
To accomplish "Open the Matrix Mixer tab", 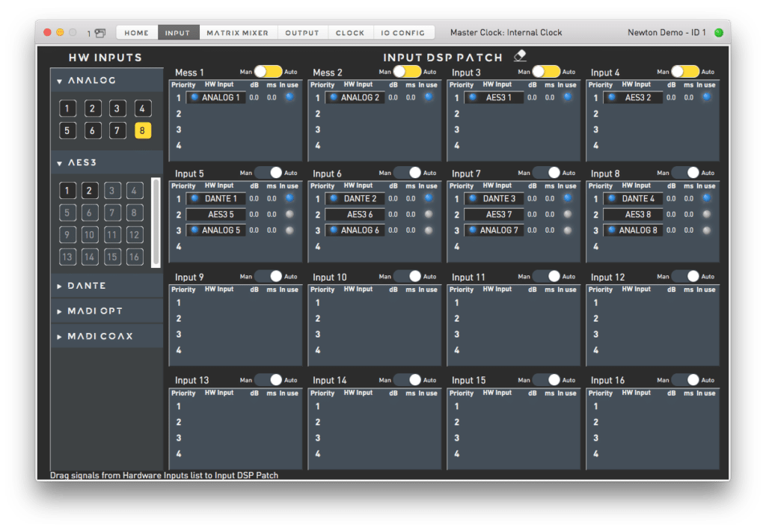I will pos(239,33).
